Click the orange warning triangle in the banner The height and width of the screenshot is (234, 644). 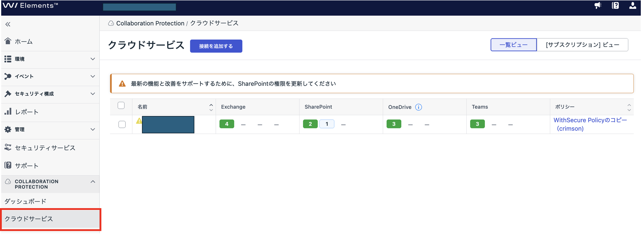(122, 84)
